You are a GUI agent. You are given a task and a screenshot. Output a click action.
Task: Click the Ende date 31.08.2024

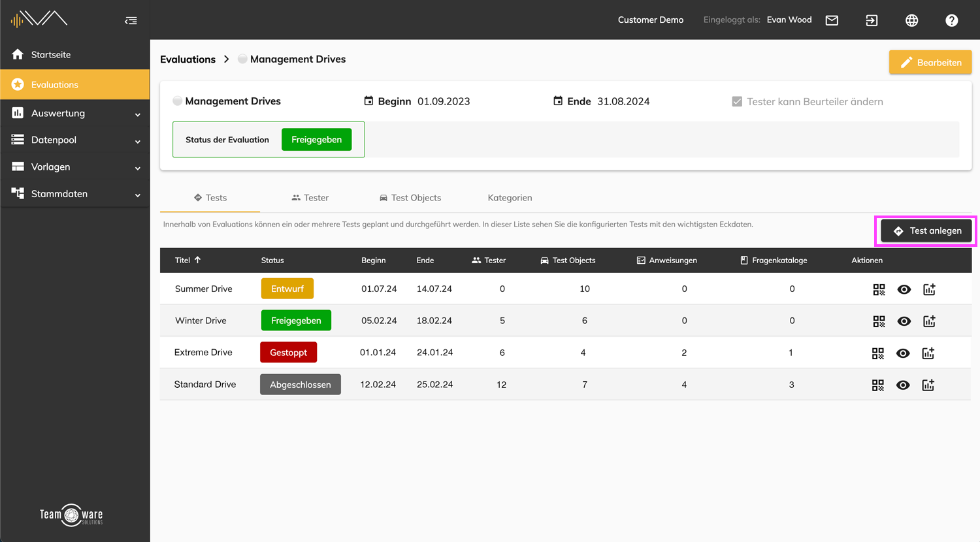623,101
